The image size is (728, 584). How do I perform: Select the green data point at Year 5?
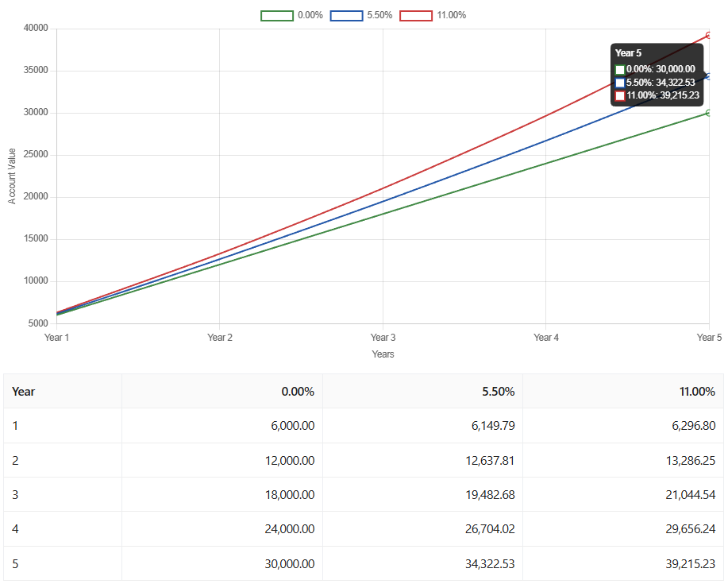pos(709,113)
